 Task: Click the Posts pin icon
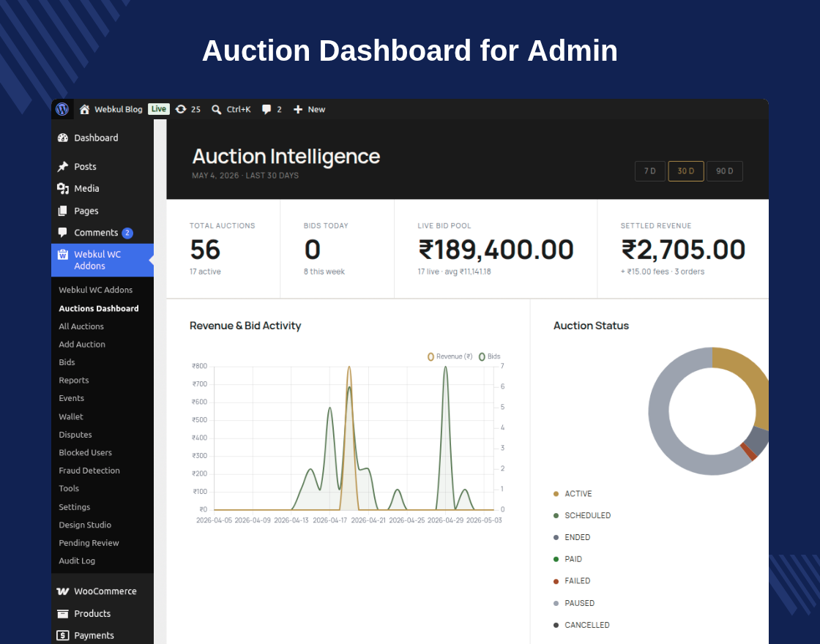pos(63,166)
